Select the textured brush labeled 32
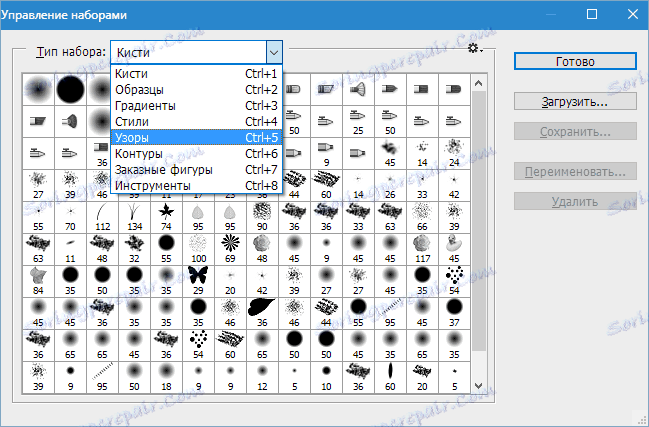Screen dimensions: 649x427 135,249
